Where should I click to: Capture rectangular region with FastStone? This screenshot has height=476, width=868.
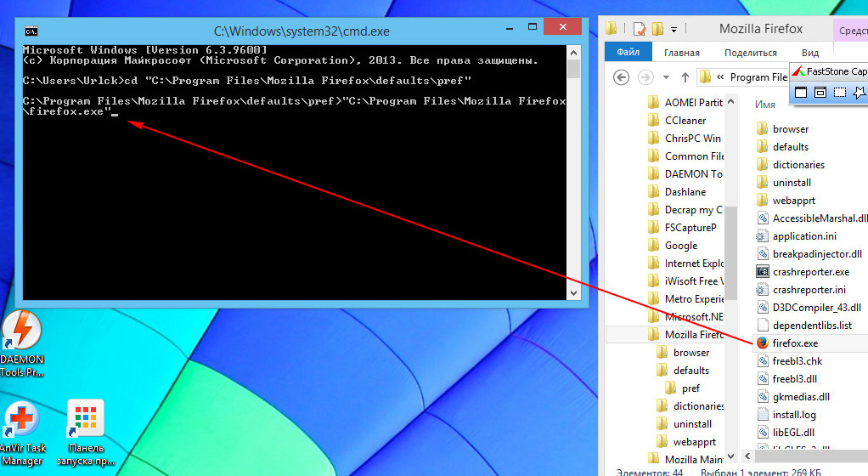tap(840, 92)
